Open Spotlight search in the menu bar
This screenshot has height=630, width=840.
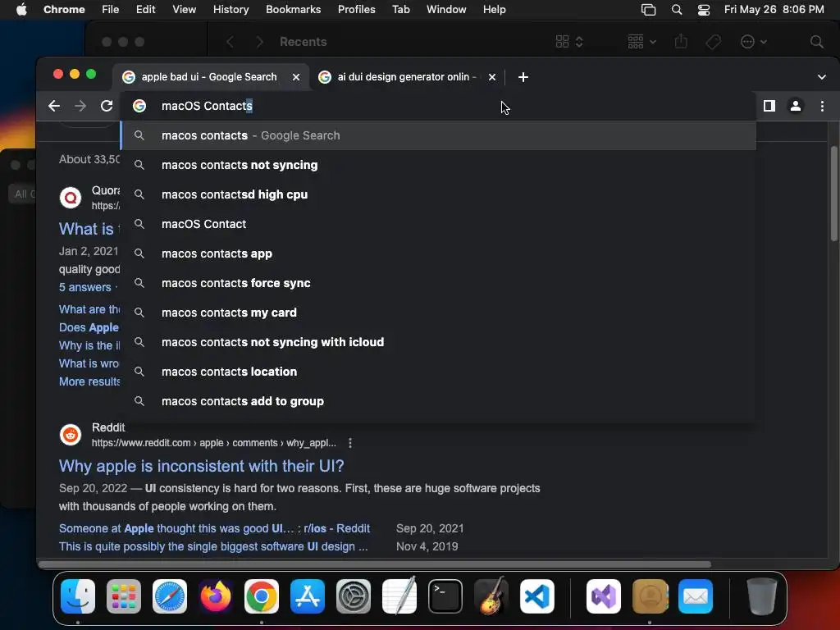tap(677, 10)
